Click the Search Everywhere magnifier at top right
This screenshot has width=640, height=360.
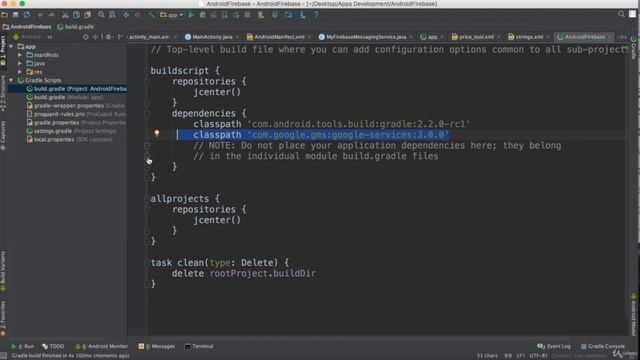(621, 14)
